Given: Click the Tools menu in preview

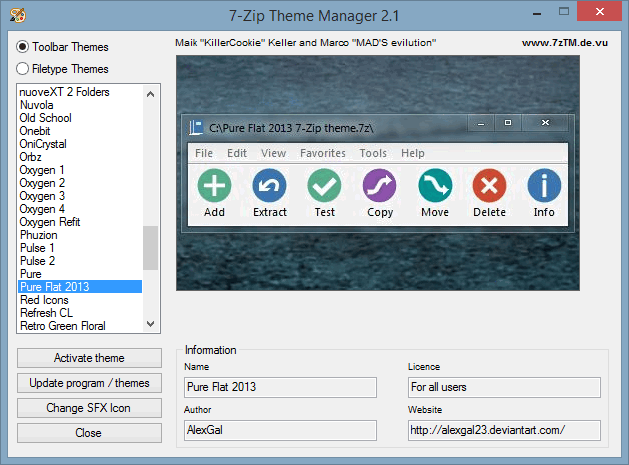Looking at the screenshot, I should [x=373, y=153].
